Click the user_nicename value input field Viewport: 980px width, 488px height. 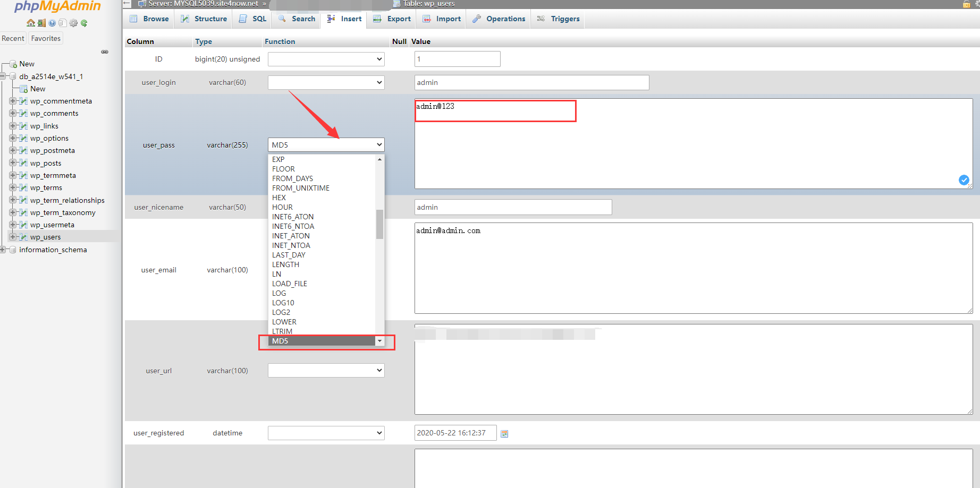513,207
